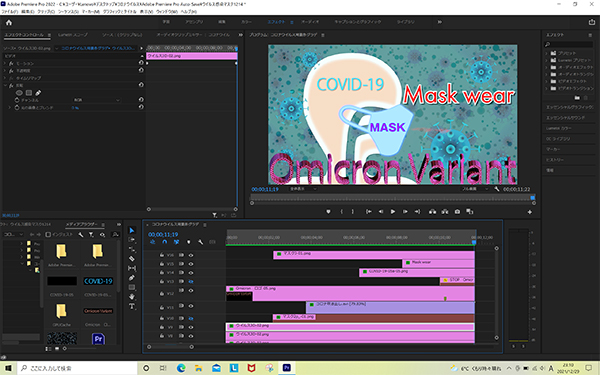Image resolution: width=600 pixels, height=375 pixels.
Task: Open program monitor settings wrench
Action: coord(497,189)
